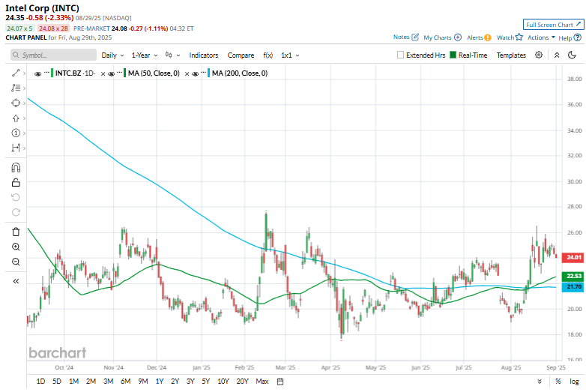The height and width of the screenshot is (392, 586).
Task: Toggle log scale on the price axis
Action: [x=574, y=382]
